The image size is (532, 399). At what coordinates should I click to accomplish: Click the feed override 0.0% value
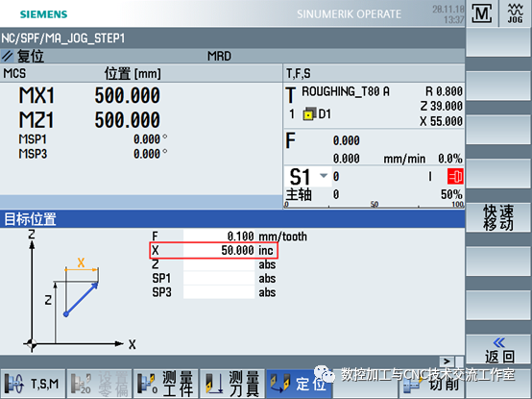pos(449,159)
